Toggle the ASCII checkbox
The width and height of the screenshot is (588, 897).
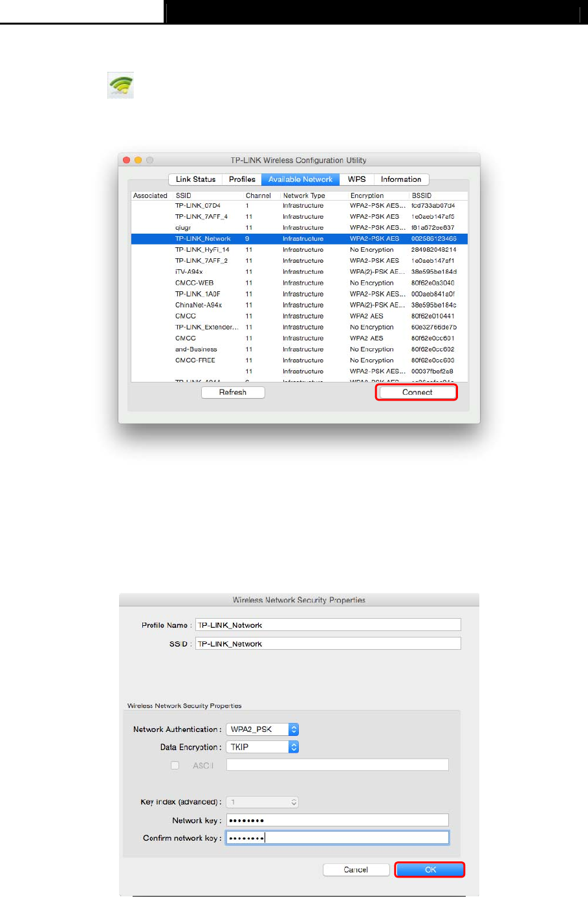pyautogui.click(x=175, y=765)
